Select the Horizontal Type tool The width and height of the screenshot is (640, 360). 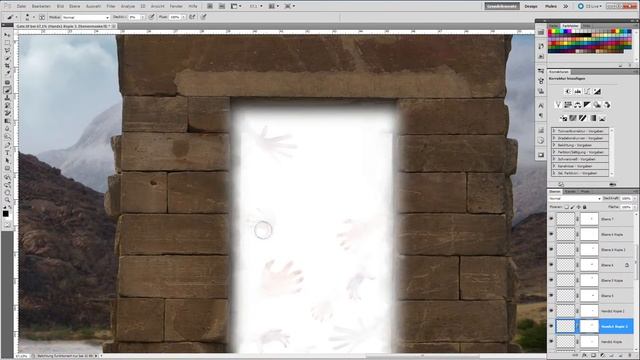point(7,153)
